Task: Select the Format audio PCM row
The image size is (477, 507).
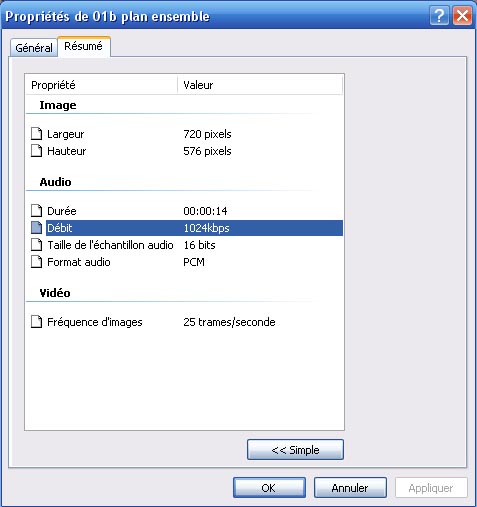Action: [x=187, y=262]
